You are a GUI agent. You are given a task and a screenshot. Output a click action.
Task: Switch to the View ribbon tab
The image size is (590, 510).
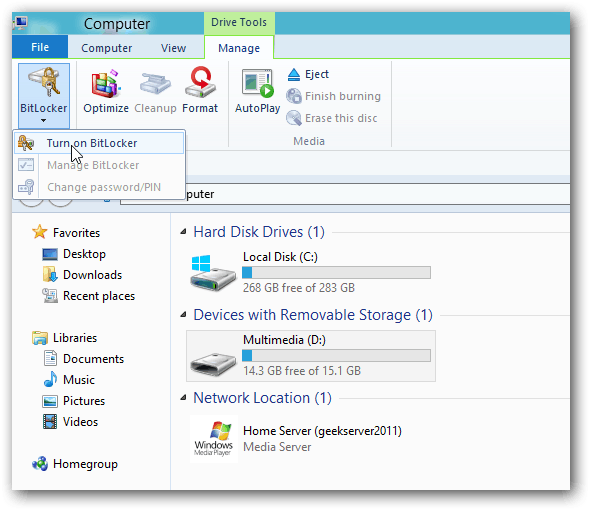point(173,48)
